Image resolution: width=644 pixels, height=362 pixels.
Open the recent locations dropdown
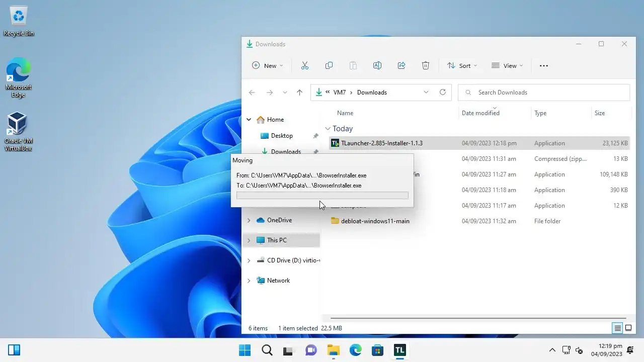285,93
